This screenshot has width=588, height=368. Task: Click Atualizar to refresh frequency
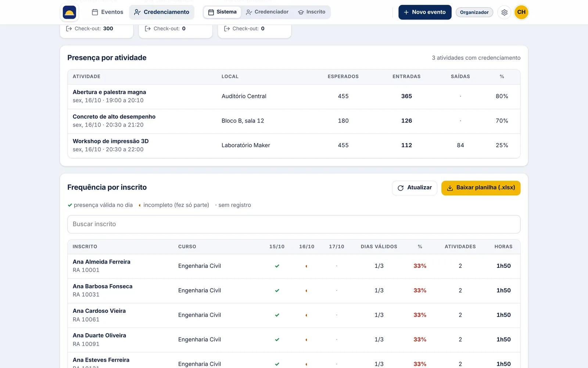click(415, 188)
